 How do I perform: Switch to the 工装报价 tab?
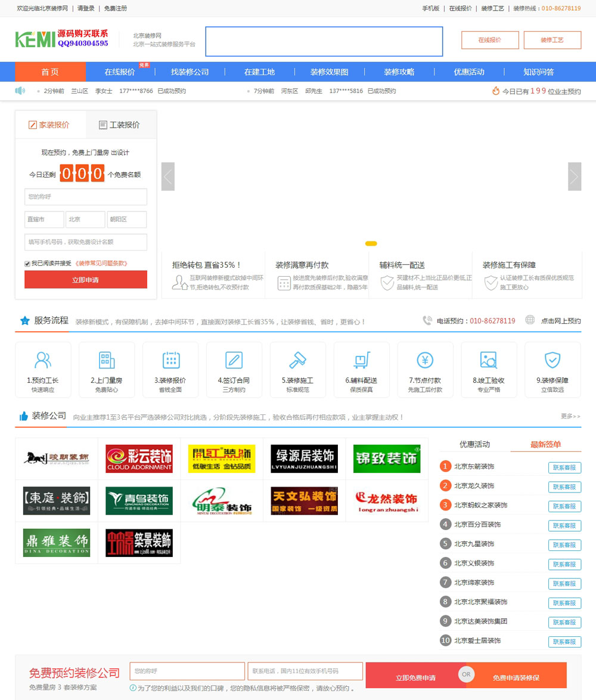121,125
